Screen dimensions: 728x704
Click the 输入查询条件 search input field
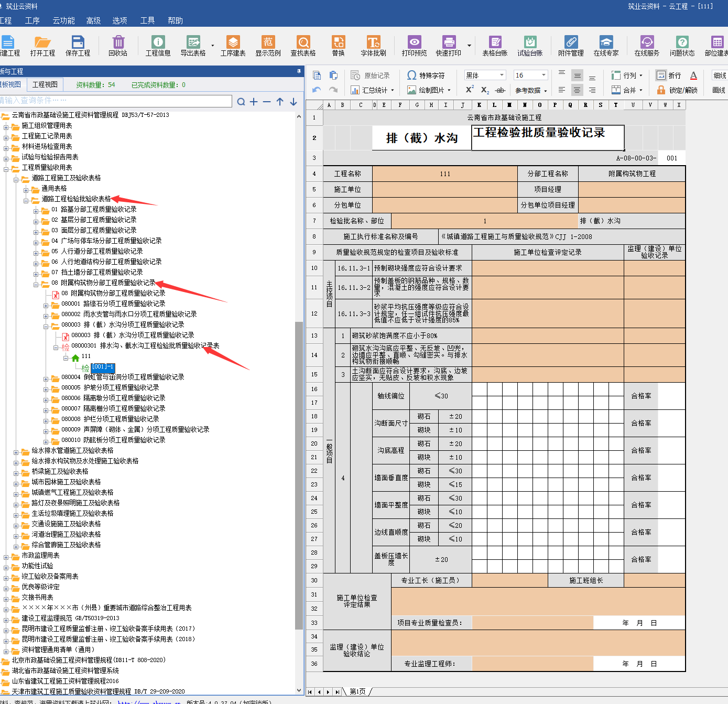(x=115, y=101)
